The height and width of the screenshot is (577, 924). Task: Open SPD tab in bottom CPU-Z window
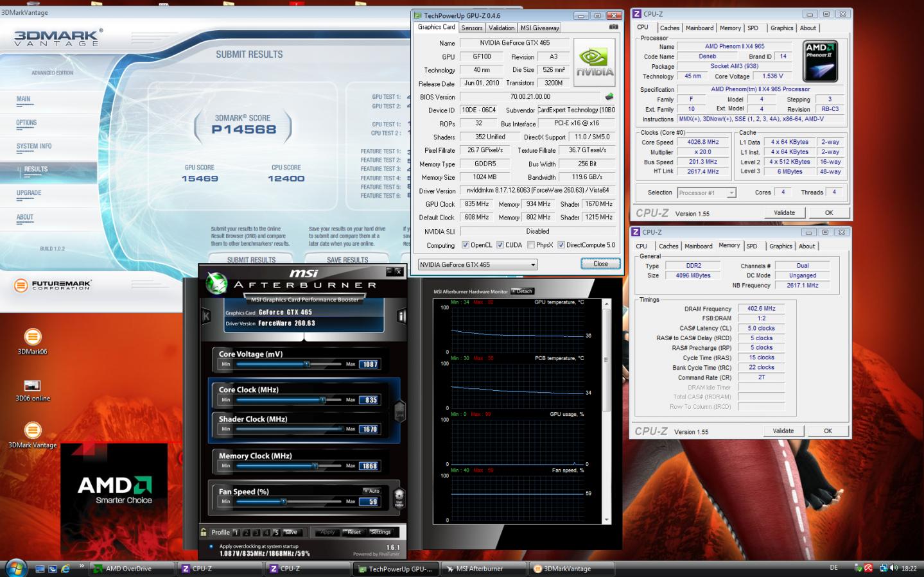pos(752,246)
